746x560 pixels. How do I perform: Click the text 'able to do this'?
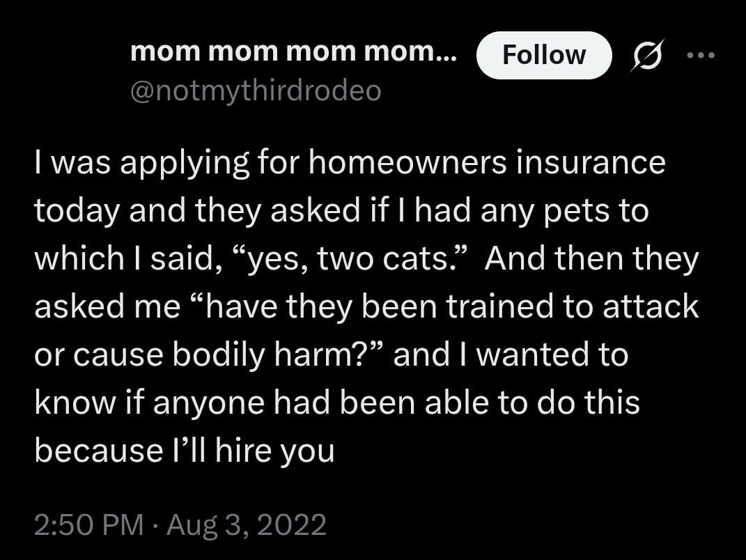point(532,403)
